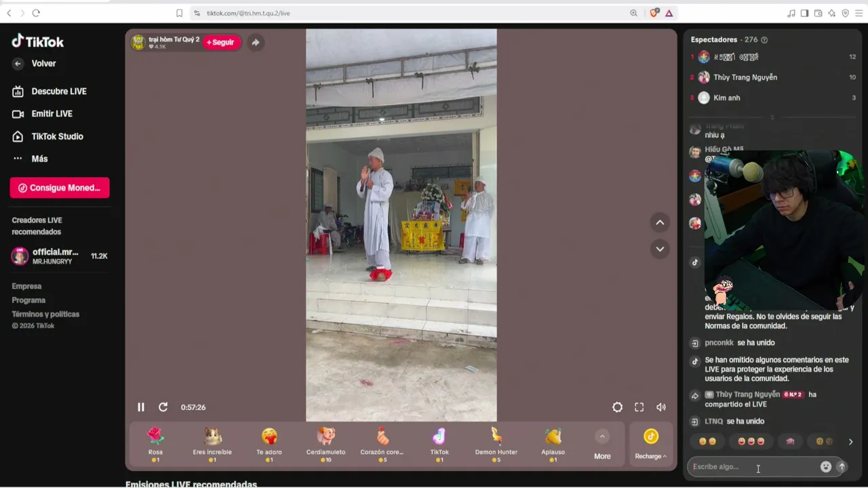Viewport: 868px width, 488px height.
Task: Expand the top viewers list
Action: pyautogui.click(x=772, y=117)
